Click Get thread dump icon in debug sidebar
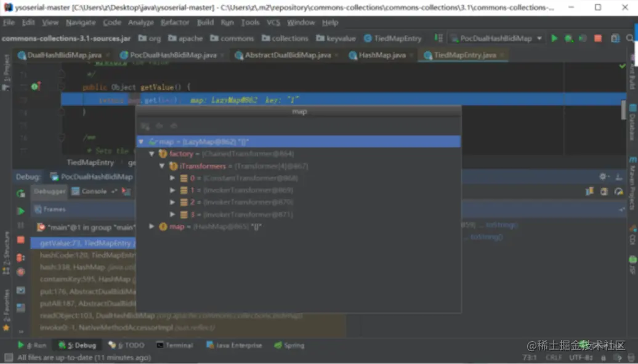This screenshot has height=364, width=638. (x=21, y=290)
